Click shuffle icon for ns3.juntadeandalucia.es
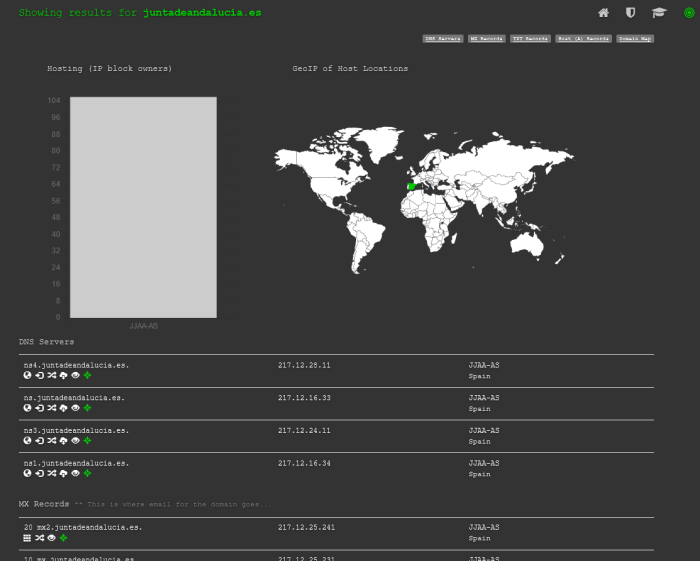The width and height of the screenshot is (700, 561). [51, 440]
